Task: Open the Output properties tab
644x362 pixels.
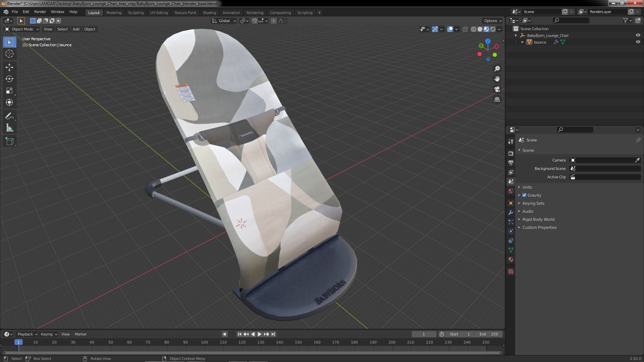Action: pyautogui.click(x=511, y=163)
